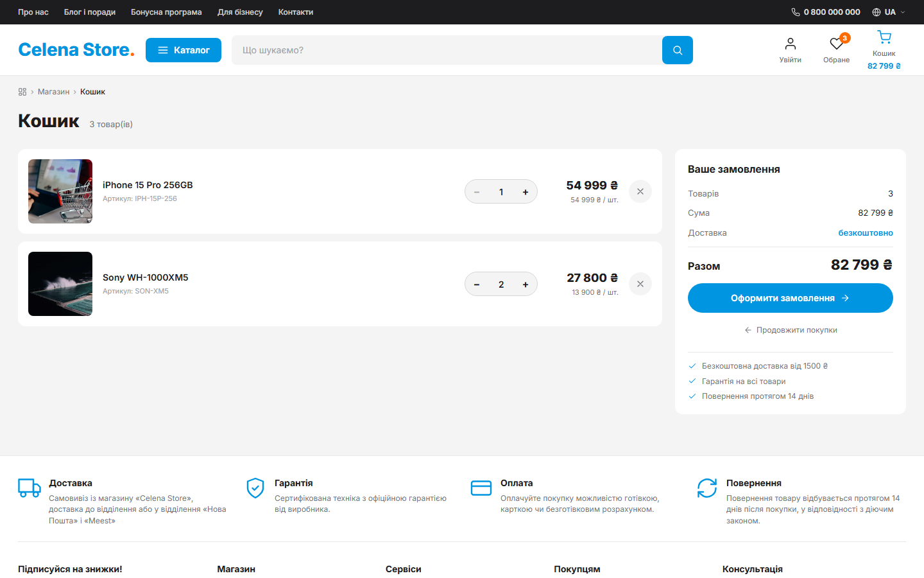924x578 pixels.
Task: Click the iPhone 15 Pro product thumbnail
Action: point(60,191)
